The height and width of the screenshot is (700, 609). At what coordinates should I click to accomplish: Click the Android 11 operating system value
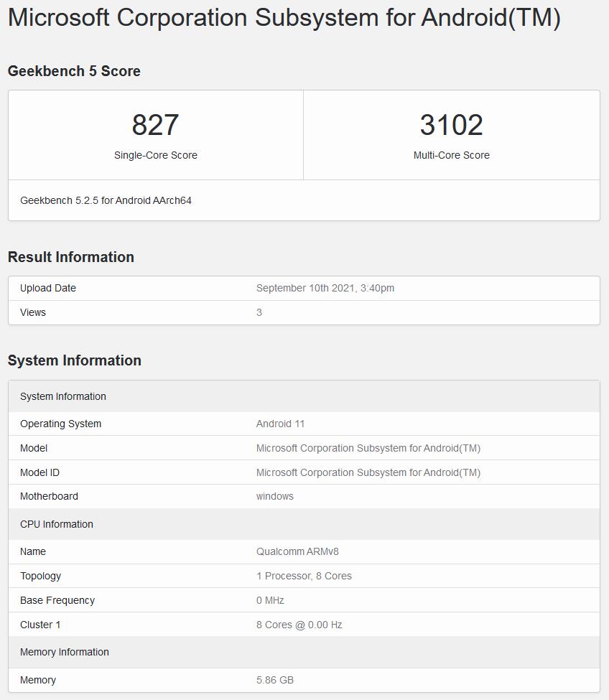click(x=280, y=424)
